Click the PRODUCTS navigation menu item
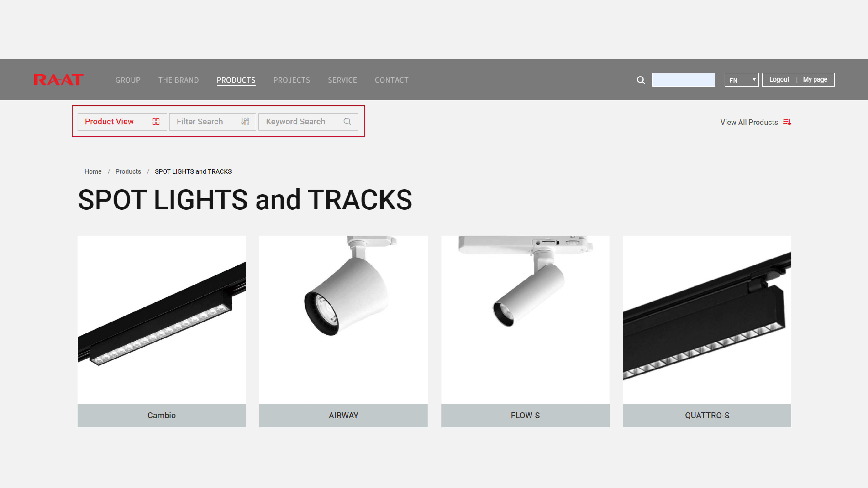The width and height of the screenshot is (868, 488). (x=235, y=80)
